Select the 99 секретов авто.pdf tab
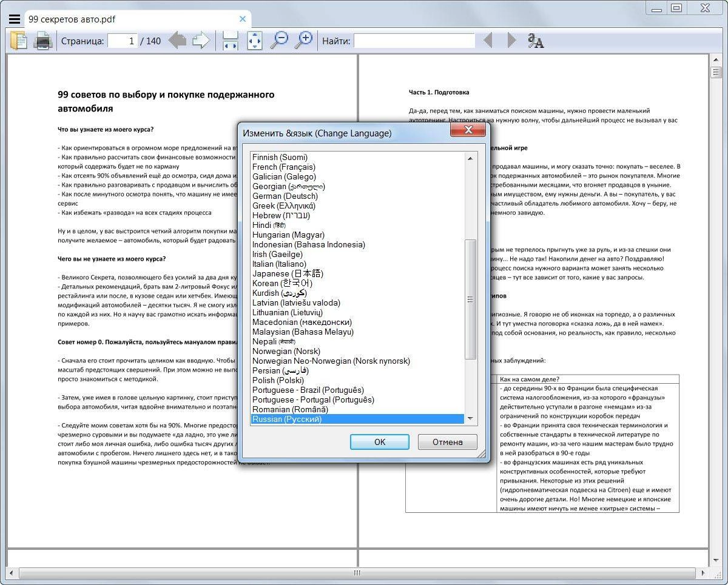The image size is (728, 585). click(138, 19)
